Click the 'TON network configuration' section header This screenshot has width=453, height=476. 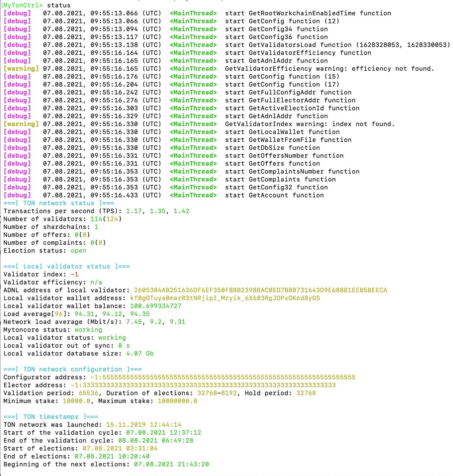[x=73, y=369]
